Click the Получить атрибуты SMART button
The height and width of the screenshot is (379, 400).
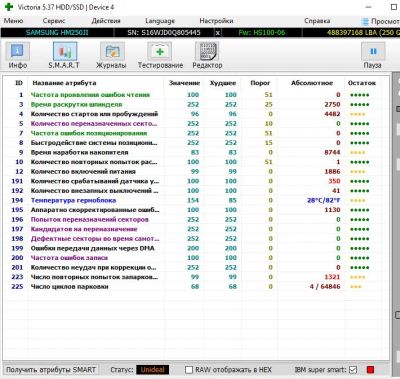(51, 370)
